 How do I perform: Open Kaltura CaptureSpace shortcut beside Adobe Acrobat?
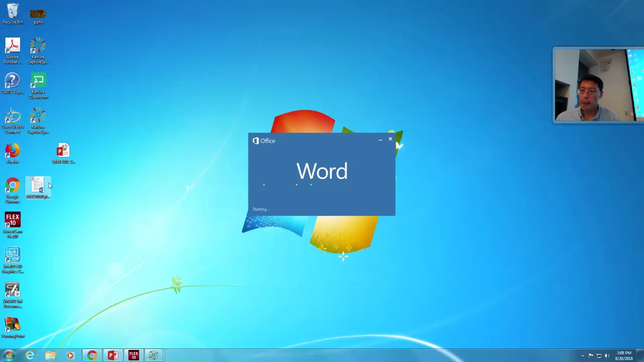point(38,51)
